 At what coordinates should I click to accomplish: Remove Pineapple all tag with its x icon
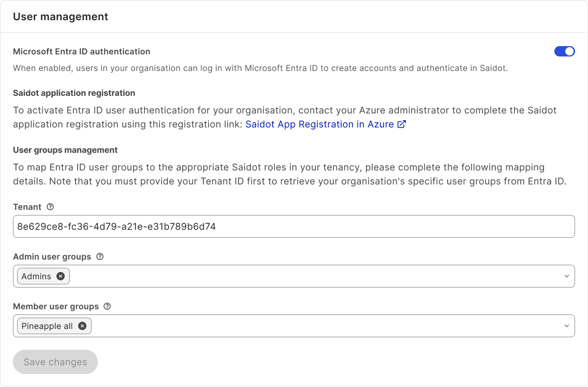(82, 326)
